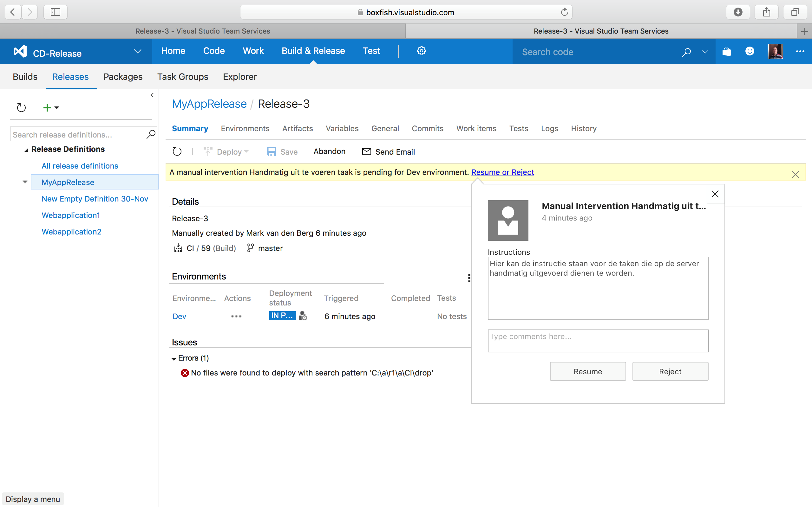Click the magnifier in the Search code box
Viewport: 812px width, 507px height.
coord(686,52)
